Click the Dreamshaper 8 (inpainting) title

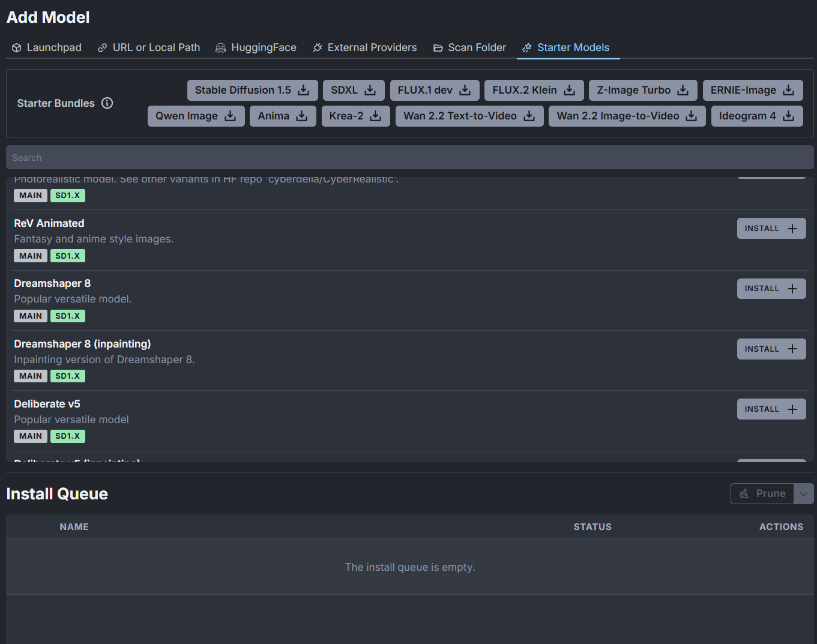pyautogui.click(x=82, y=344)
